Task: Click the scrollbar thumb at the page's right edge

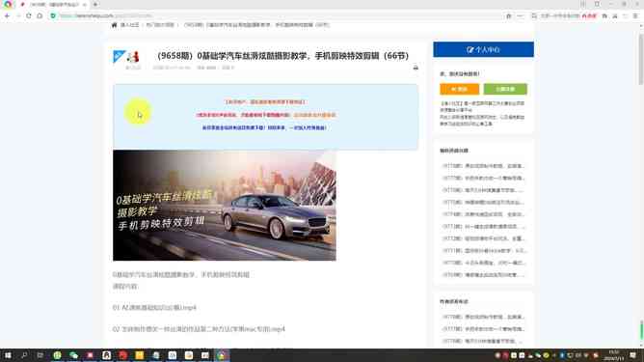Action: point(641,60)
